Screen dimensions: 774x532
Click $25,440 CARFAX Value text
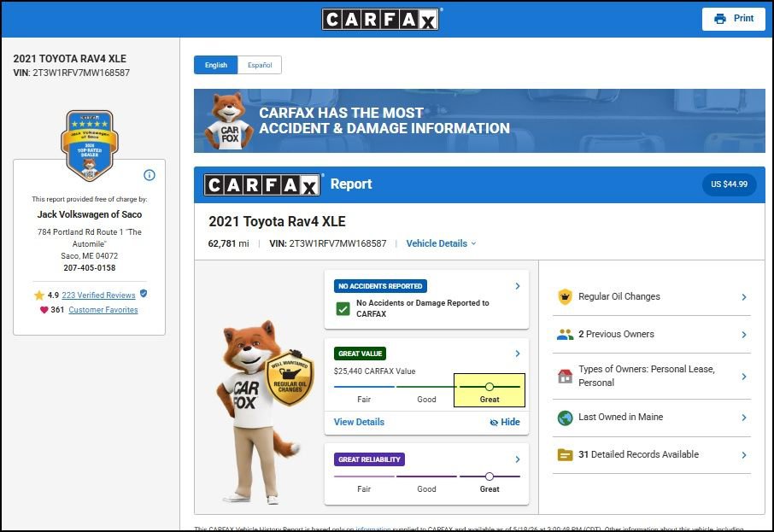click(x=375, y=371)
